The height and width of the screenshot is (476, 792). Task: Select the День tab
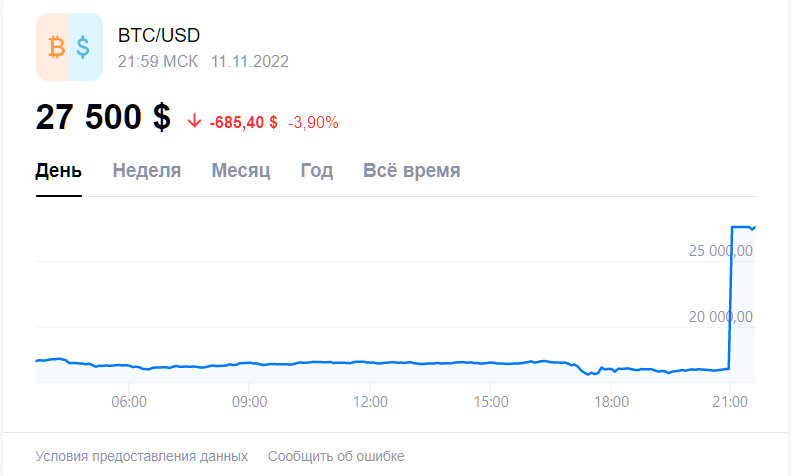[59, 171]
